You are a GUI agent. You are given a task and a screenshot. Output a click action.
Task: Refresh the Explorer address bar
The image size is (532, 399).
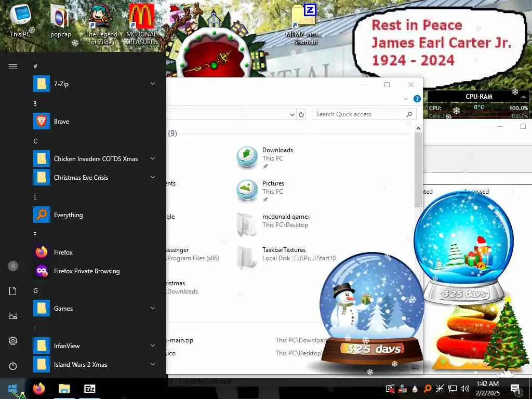tap(301, 115)
